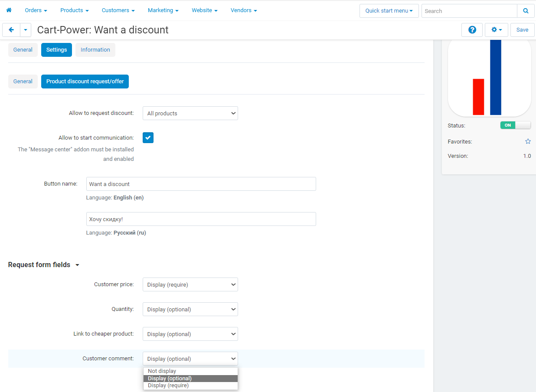This screenshot has width=536, height=392.
Task: Collapse the Request form fields section
Action: (x=44, y=265)
